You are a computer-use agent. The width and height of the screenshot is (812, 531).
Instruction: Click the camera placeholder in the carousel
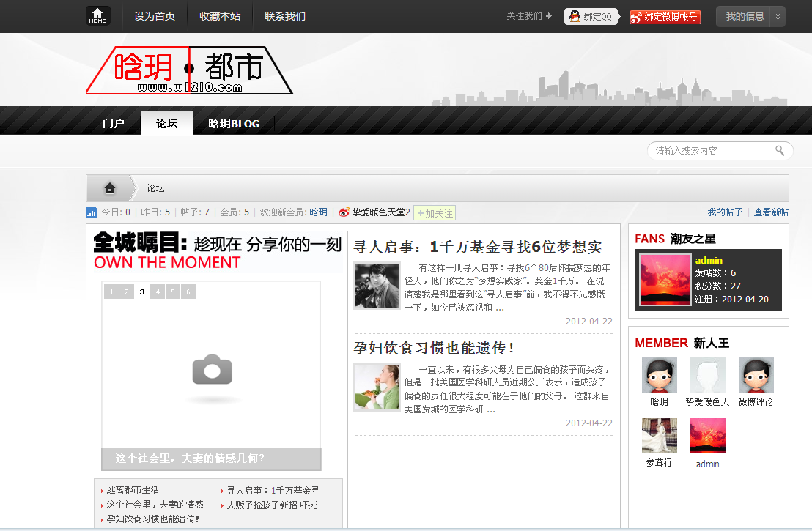tap(210, 371)
